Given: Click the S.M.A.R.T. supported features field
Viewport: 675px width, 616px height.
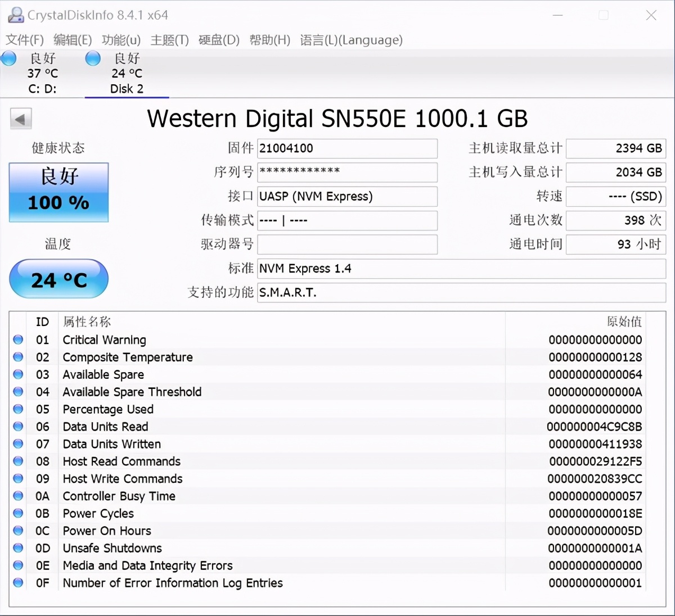Looking at the screenshot, I should 461,292.
